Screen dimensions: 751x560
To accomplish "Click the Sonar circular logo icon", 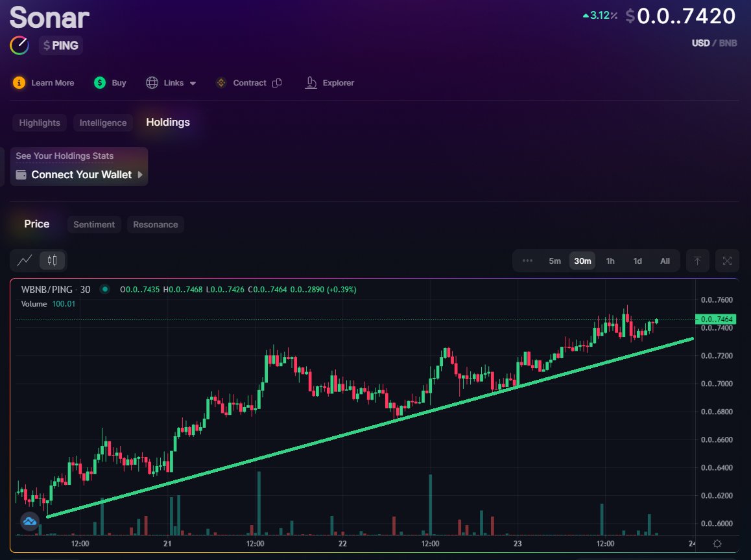I will coord(19,45).
